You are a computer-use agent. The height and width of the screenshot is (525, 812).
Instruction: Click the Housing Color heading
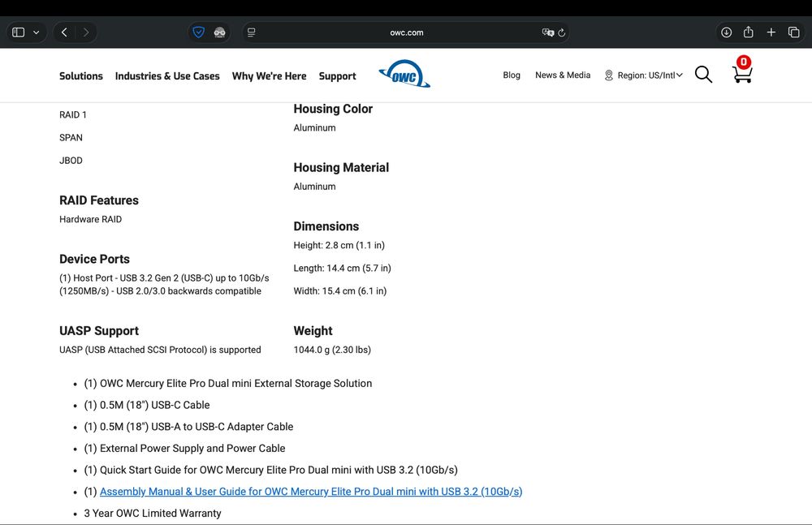click(x=333, y=109)
